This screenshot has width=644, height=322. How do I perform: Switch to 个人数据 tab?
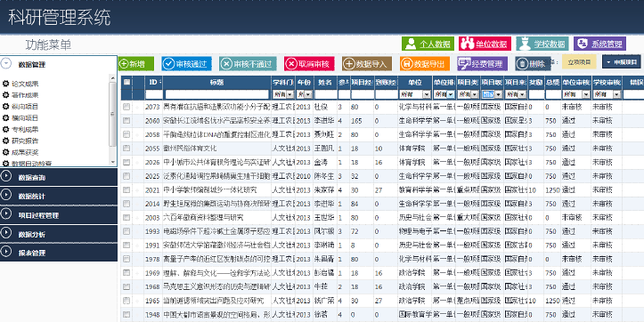tap(428, 44)
